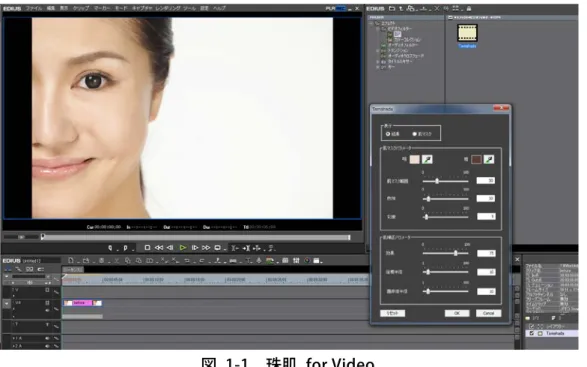Image resolution: width=587 pixels, height=367 pixels.
Task: Click the Voice Over microphone icon
Action: [258, 260]
